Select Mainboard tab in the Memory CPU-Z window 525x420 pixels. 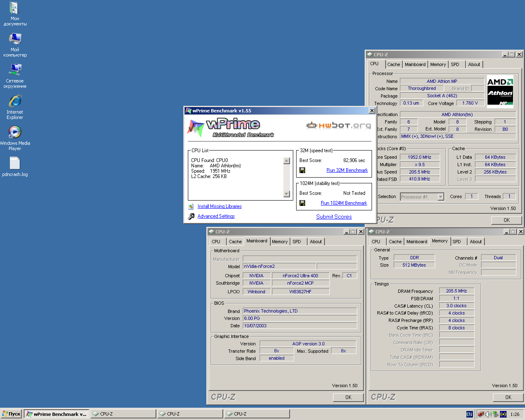[x=417, y=242]
